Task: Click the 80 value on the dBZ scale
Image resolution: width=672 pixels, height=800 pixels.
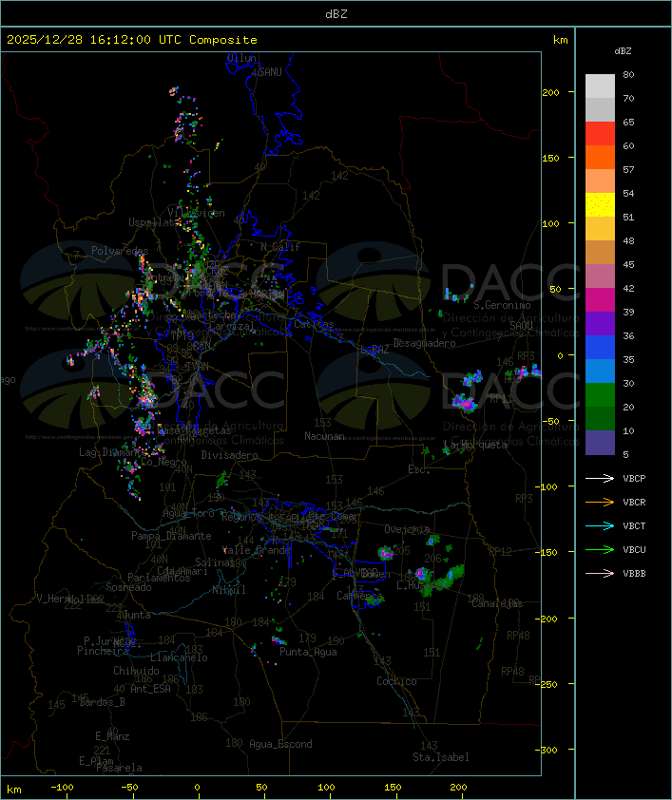Action: [628, 74]
